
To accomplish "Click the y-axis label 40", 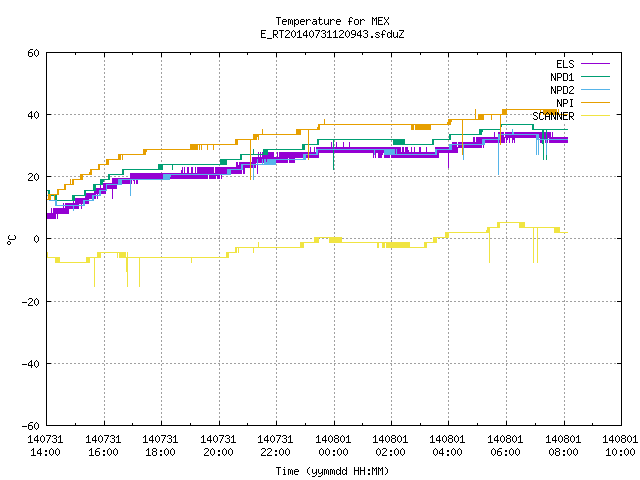I will [33, 115].
